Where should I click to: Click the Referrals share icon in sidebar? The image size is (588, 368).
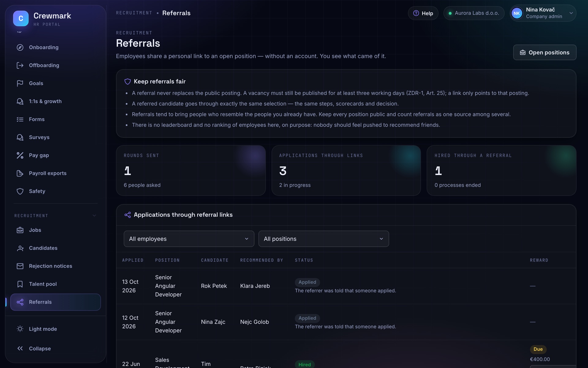coord(20,302)
